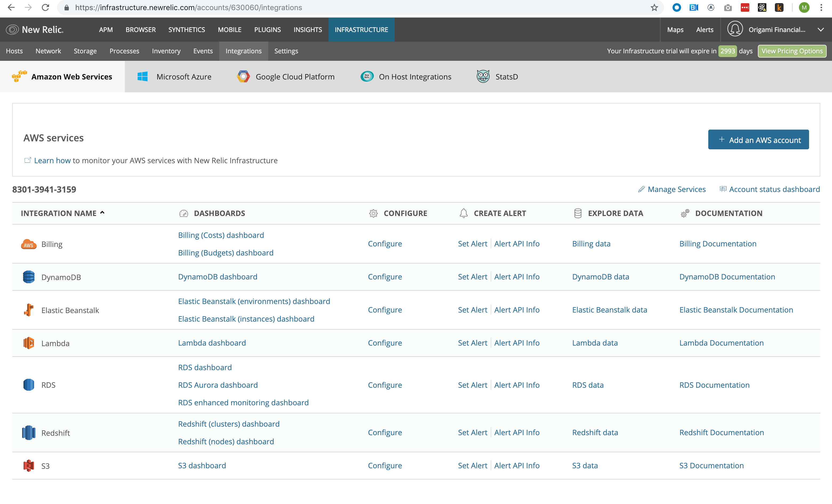The height and width of the screenshot is (504, 832).
Task: Click the DynamoDB service icon
Action: pyautogui.click(x=29, y=277)
